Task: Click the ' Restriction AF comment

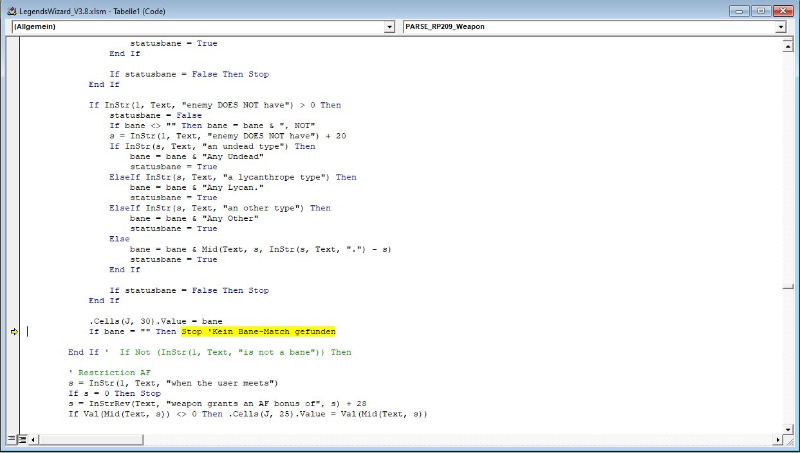Action: tap(110, 373)
